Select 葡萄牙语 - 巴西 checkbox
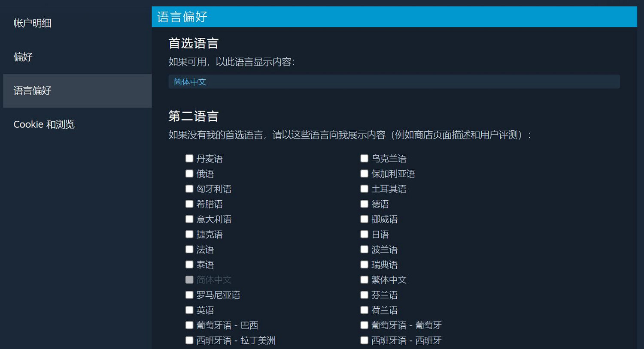This screenshot has height=349, width=644. 189,325
